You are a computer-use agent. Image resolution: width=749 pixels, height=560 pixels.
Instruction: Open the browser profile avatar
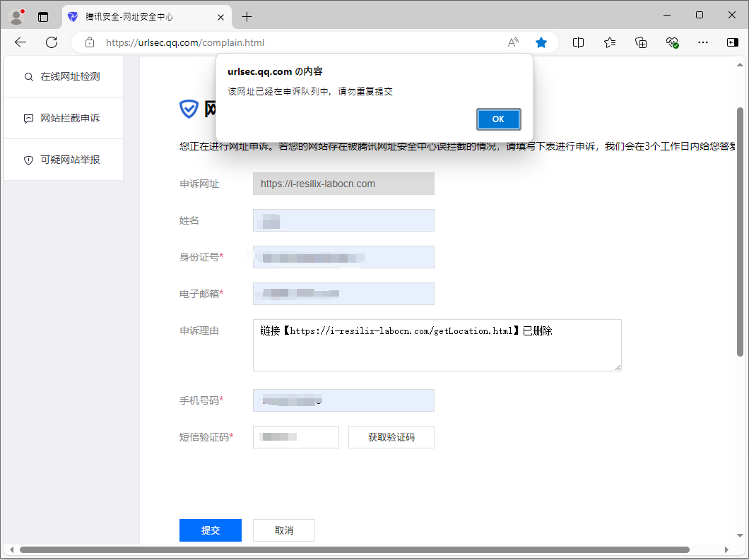(x=17, y=17)
